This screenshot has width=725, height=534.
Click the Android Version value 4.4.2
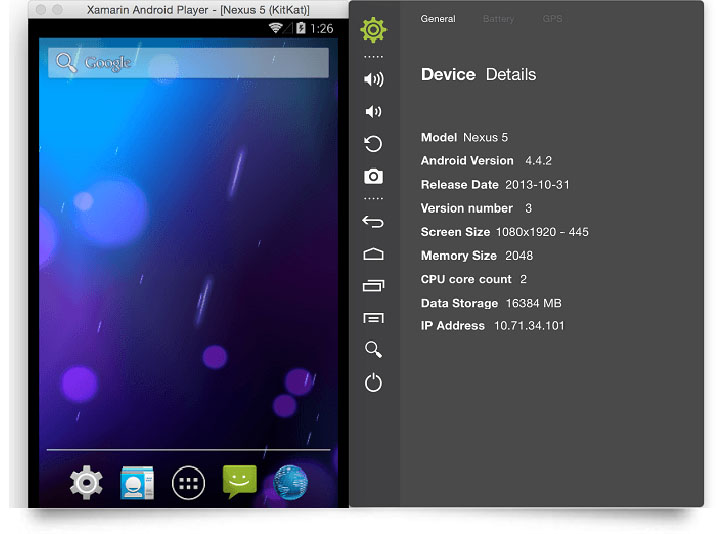[538, 160]
